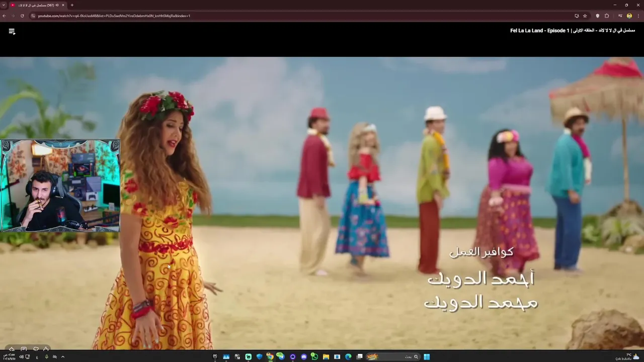644x362 pixels.
Task: Open File Explorer from taskbar
Action: (326, 357)
